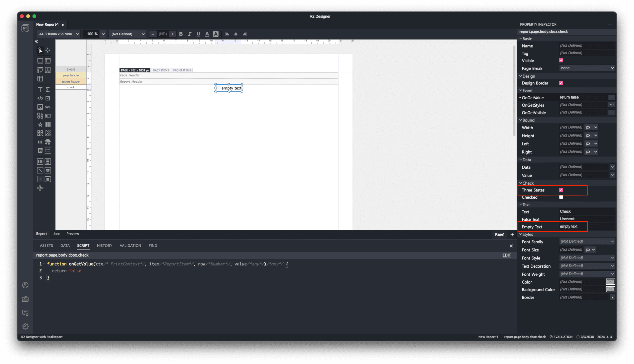Viewport: 634px width, 364px height.
Task: Open the Font Weight dropdown
Action: click(x=587, y=274)
